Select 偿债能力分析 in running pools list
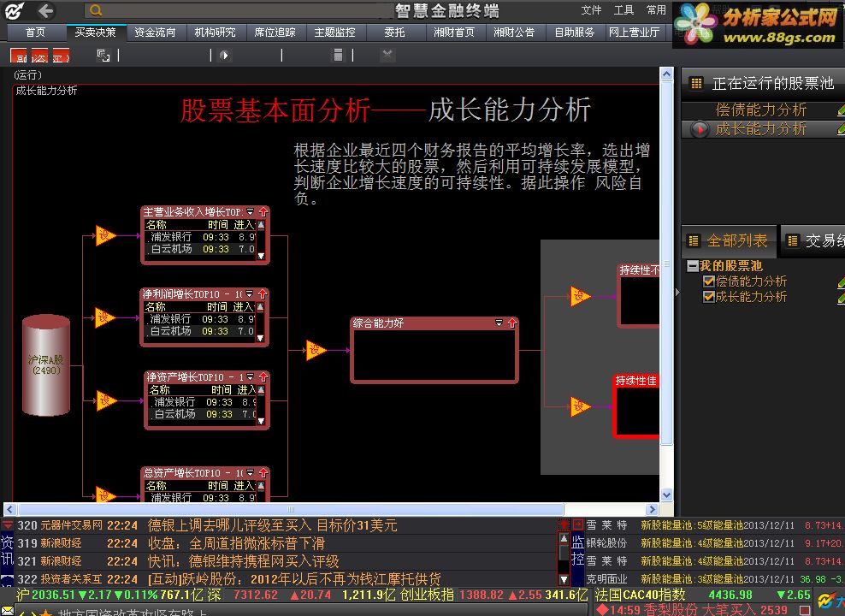845x616 pixels. tap(761, 110)
